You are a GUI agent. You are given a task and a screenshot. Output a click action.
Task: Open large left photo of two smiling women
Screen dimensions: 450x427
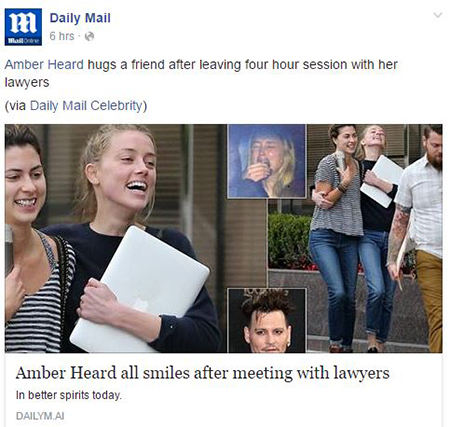point(113,238)
